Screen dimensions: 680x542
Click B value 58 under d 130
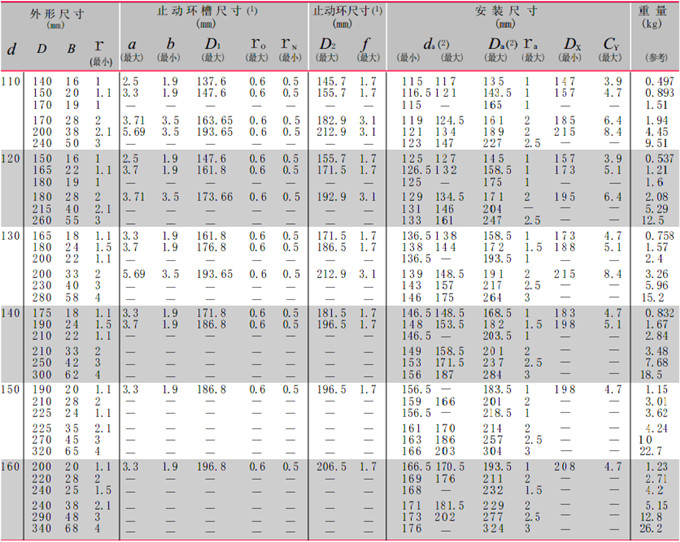click(72, 297)
